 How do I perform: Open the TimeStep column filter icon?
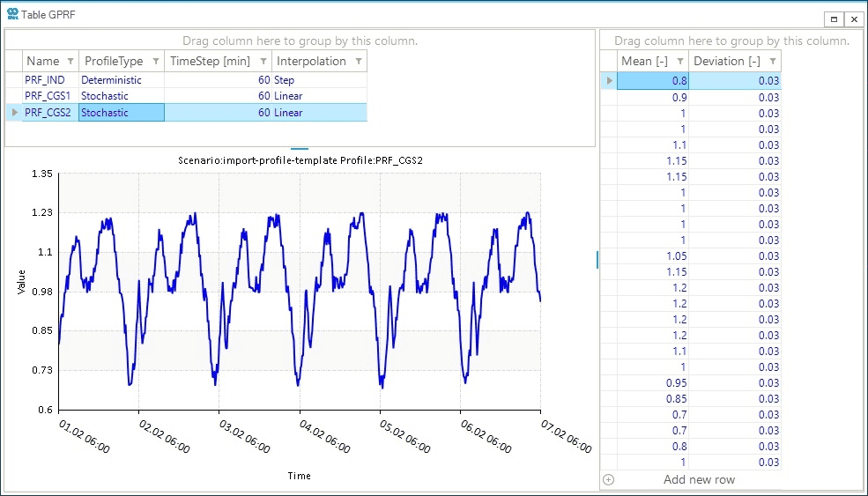tap(262, 62)
